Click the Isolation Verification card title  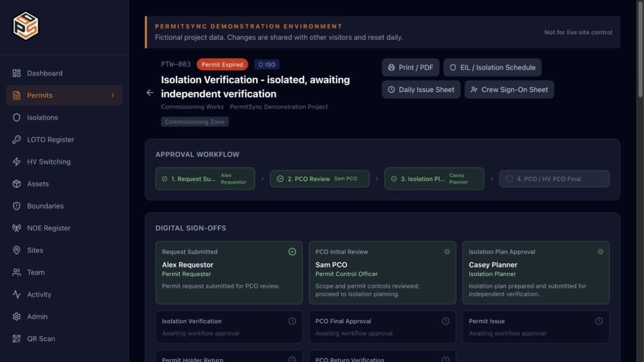pos(192,321)
